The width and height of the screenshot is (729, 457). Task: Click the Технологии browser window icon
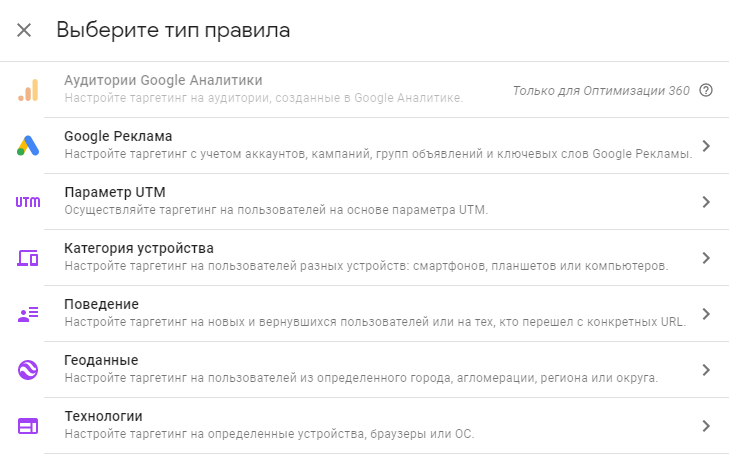pos(28,426)
